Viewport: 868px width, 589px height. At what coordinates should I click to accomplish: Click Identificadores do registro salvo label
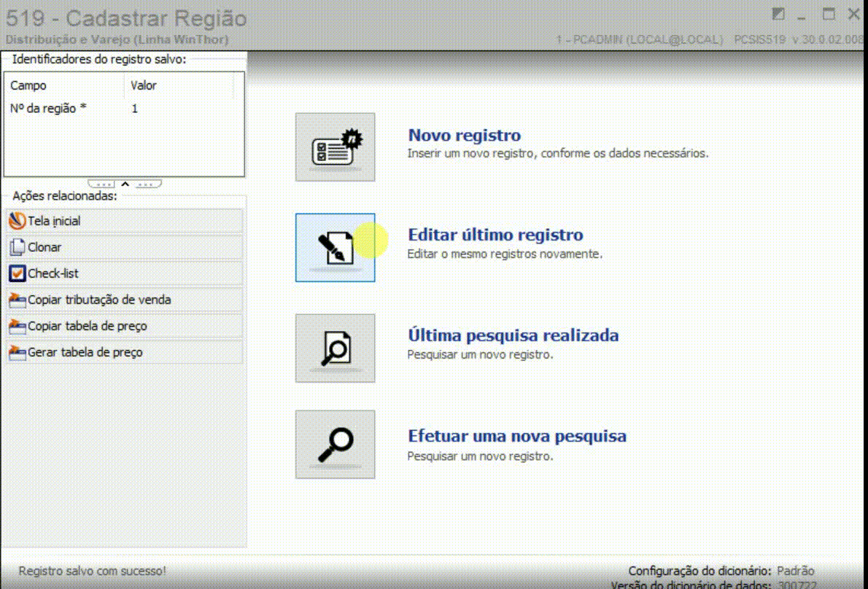99,59
